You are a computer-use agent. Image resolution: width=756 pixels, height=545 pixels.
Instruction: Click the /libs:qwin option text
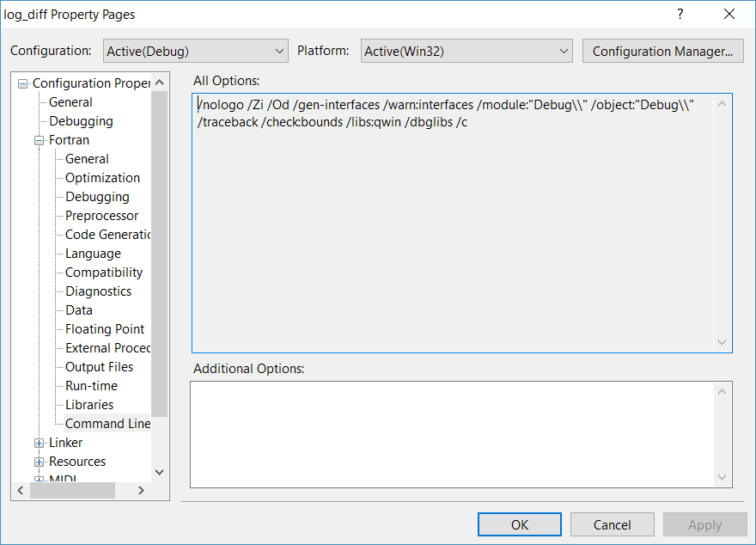pos(374,122)
